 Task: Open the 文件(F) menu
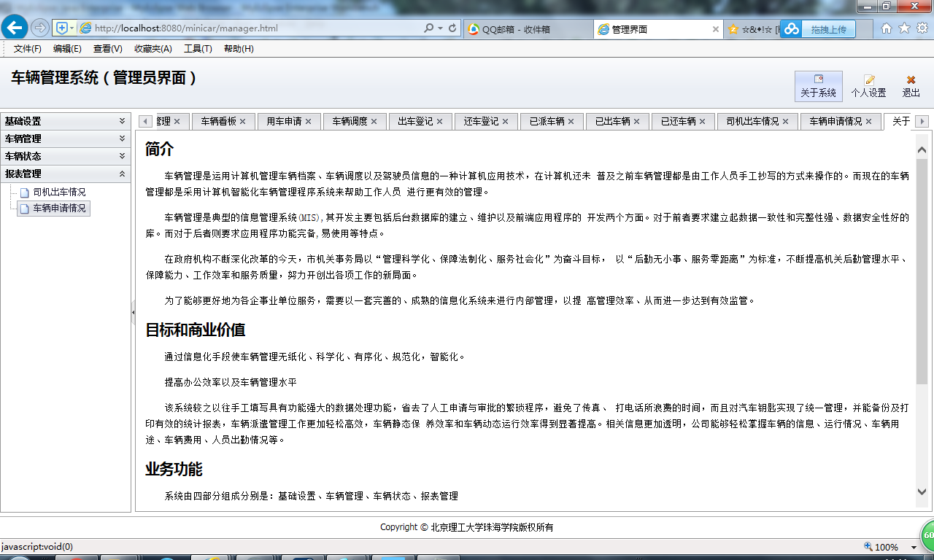pyautogui.click(x=28, y=49)
